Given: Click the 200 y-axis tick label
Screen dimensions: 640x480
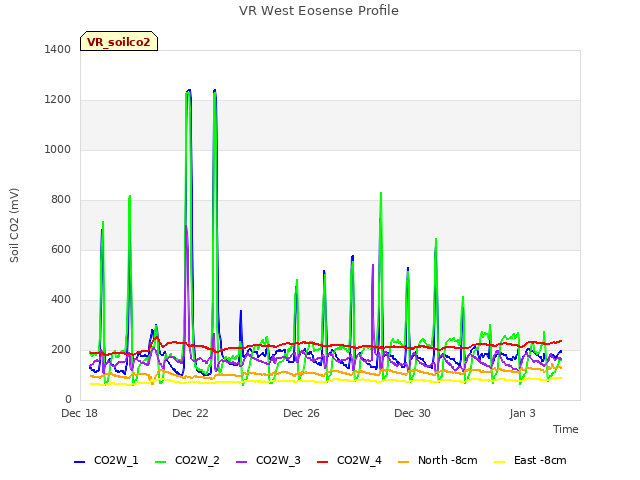Looking at the screenshot, I should (61, 349).
